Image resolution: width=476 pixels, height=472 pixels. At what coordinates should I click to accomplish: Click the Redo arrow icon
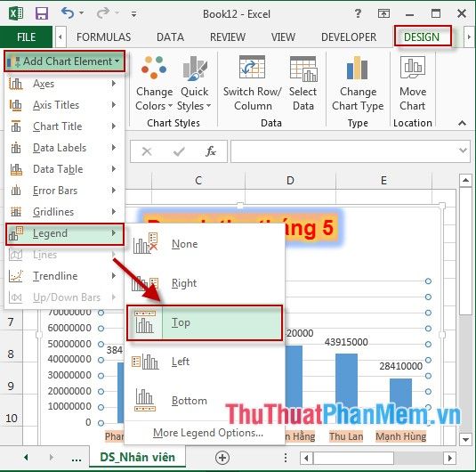103,13
